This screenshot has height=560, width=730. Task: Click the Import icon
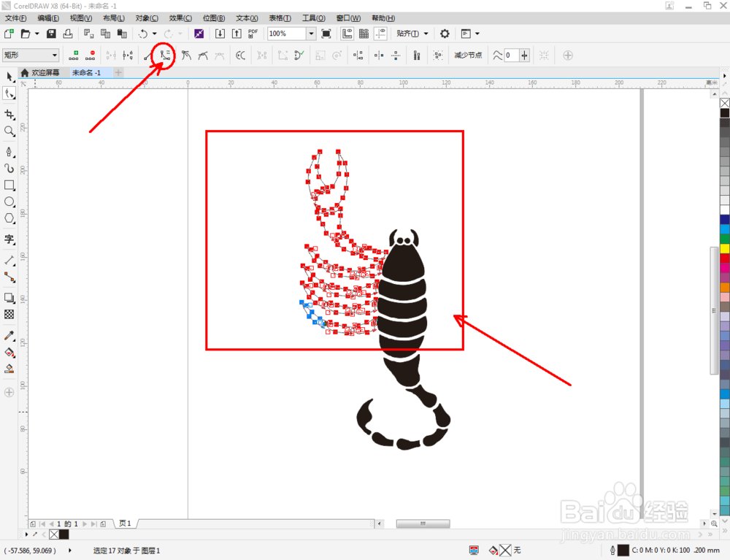point(220,34)
